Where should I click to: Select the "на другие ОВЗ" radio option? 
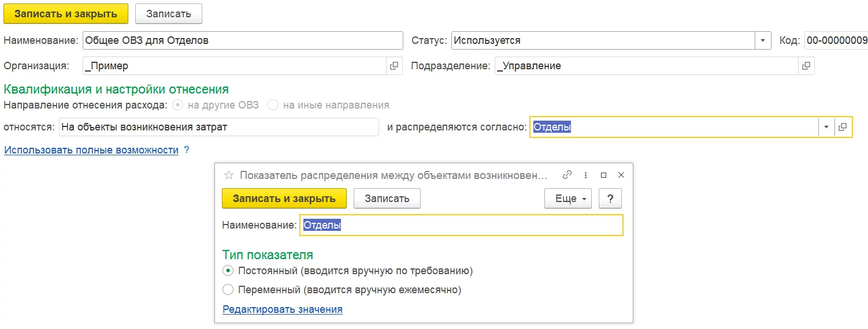pyautogui.click(x=179, y=105)
